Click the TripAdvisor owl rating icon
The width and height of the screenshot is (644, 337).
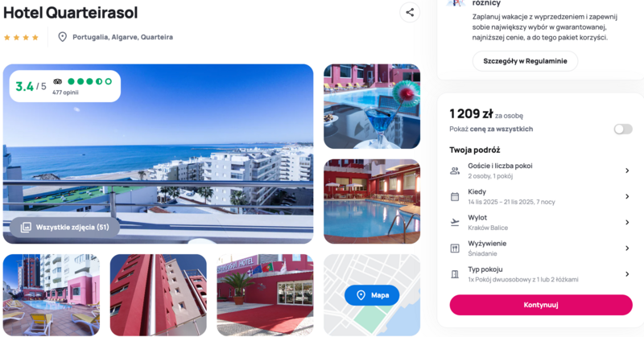click(57, 81)
